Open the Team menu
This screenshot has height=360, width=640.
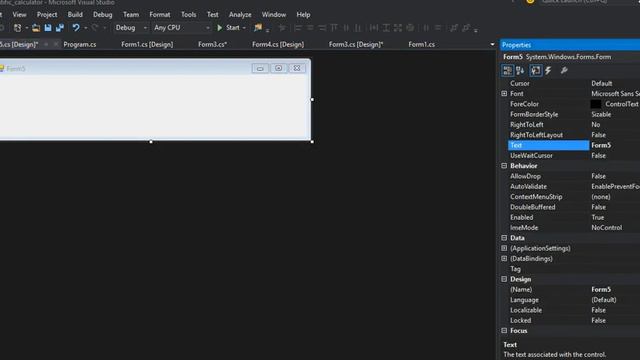coord(131,15)
